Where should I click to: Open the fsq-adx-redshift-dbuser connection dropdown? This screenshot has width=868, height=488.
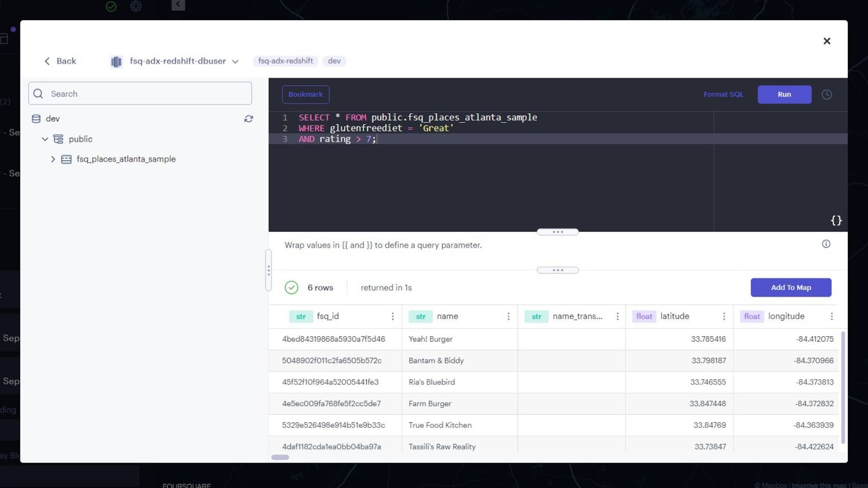pyautogui.click(x=235, y=62)
